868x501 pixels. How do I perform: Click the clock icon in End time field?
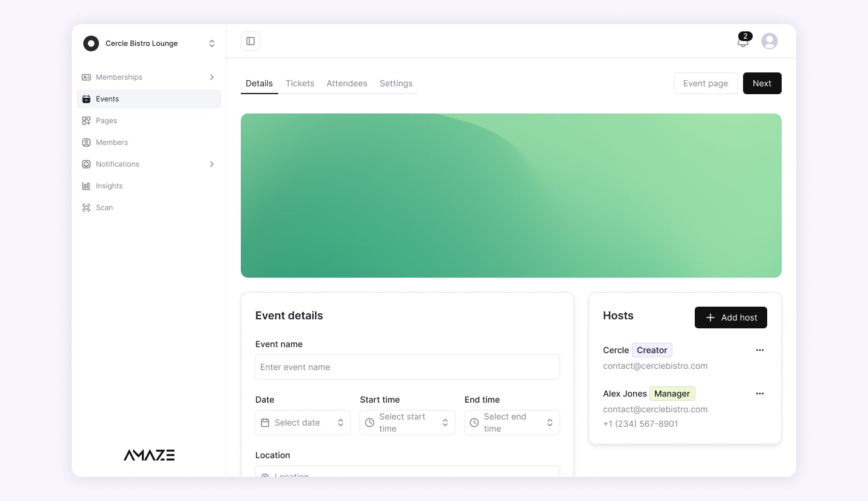coord(474,423)
